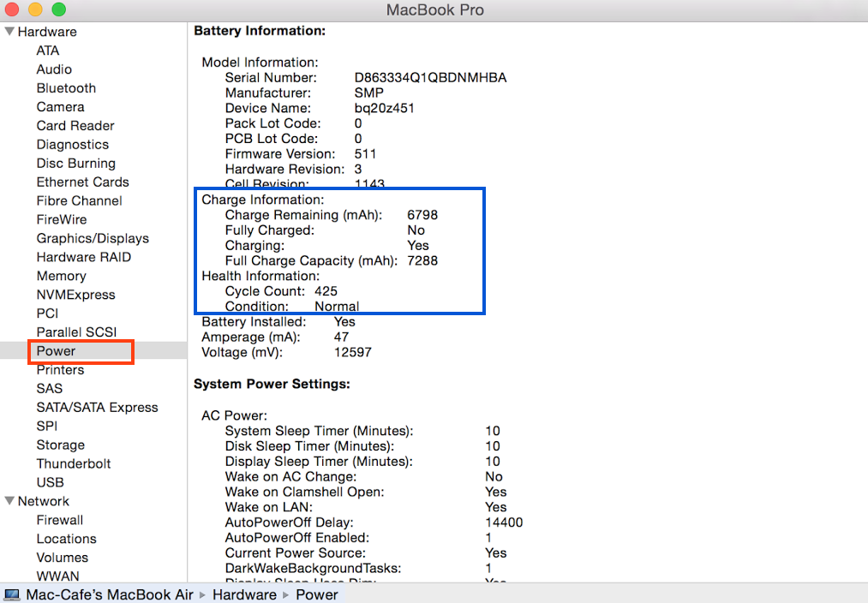Open the Graphics/Displays entry

pos(93,238)
